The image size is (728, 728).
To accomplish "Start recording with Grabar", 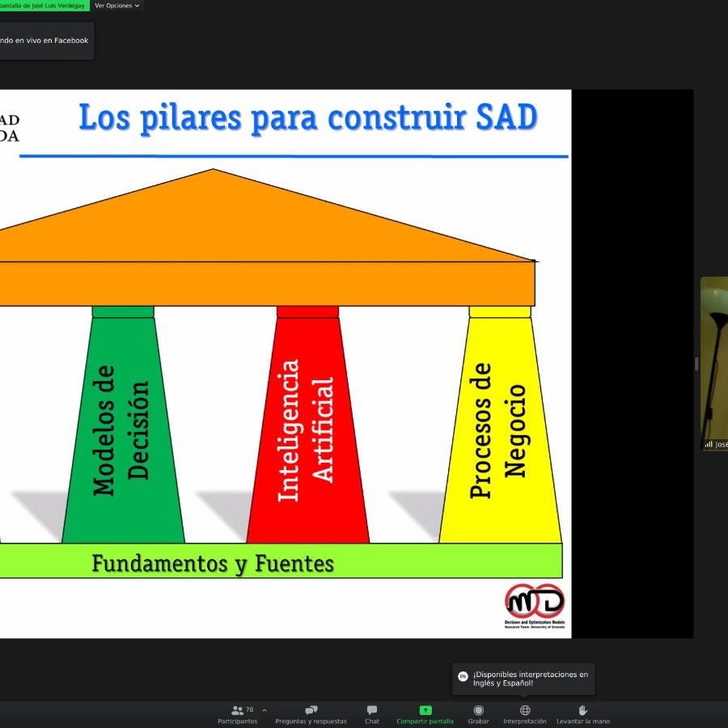I will [478, 713].
